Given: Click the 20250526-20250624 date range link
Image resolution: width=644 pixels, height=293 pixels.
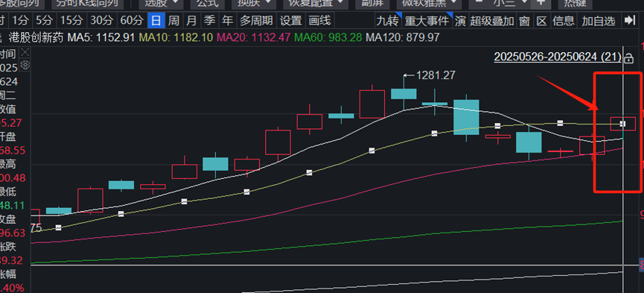Looking at the screenshot, I should pos(558,57).
